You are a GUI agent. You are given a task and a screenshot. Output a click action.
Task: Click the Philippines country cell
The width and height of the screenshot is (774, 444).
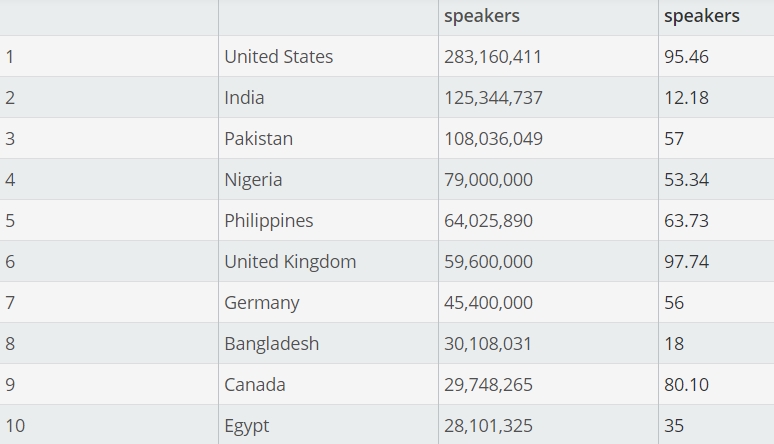click(x=268, y=221)
